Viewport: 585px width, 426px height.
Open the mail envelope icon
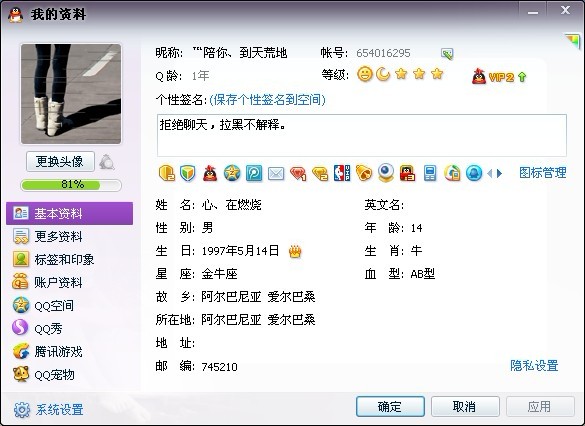(x=276, y=173)
